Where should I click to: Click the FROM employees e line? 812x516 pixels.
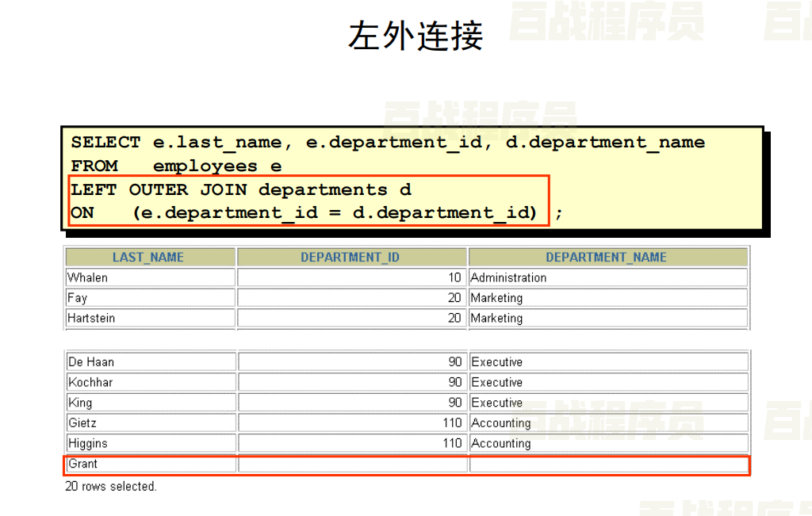[176, 166]
